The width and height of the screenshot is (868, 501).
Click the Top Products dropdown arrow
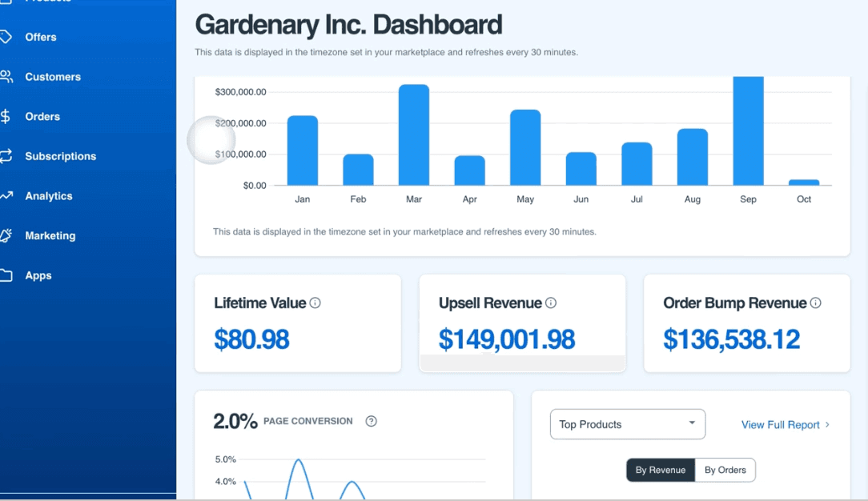coord(692,423)
